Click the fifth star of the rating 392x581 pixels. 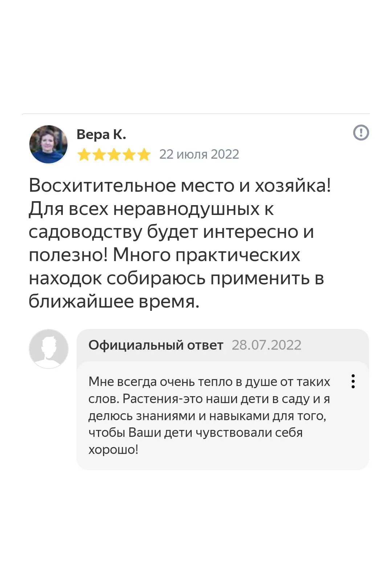pyautogui.click(x=144, y=155)
